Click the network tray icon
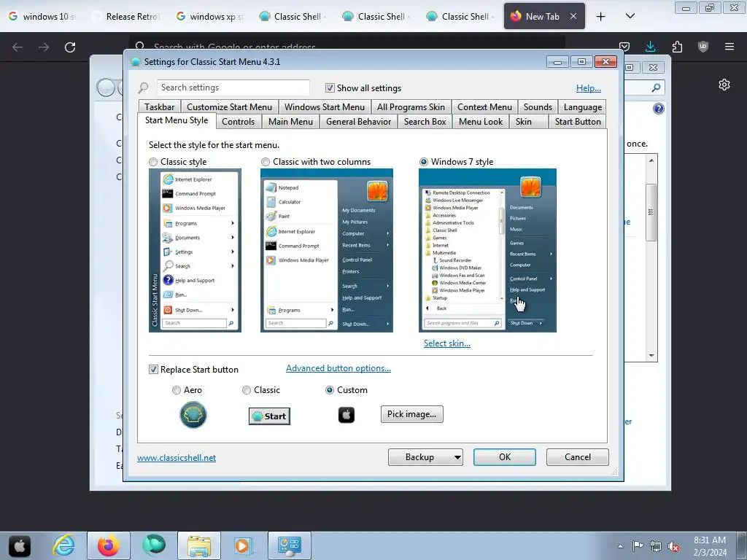This screenshot has width=747, height=560. coord(656,546)
